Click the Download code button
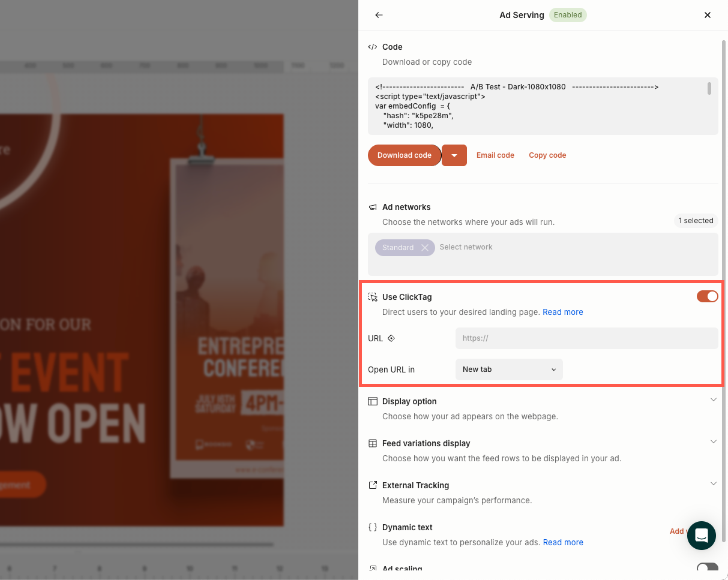This screenshot has height=580, width=728. (x=404, y=155)
